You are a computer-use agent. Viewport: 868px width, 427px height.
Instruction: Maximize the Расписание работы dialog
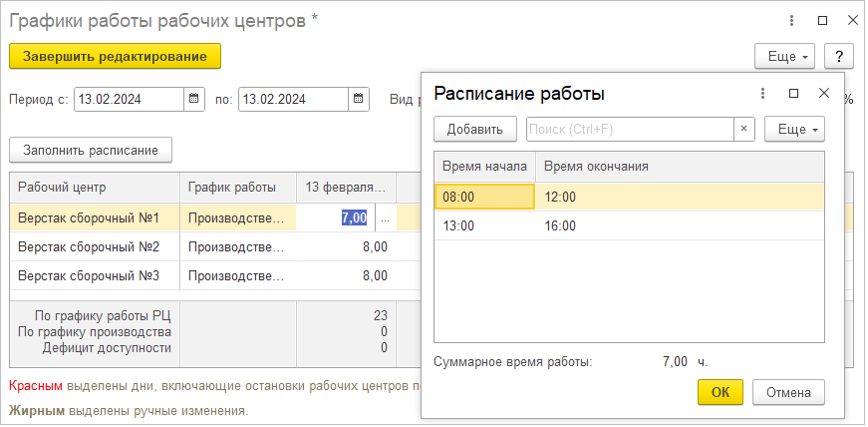click(x=794, y=93)
